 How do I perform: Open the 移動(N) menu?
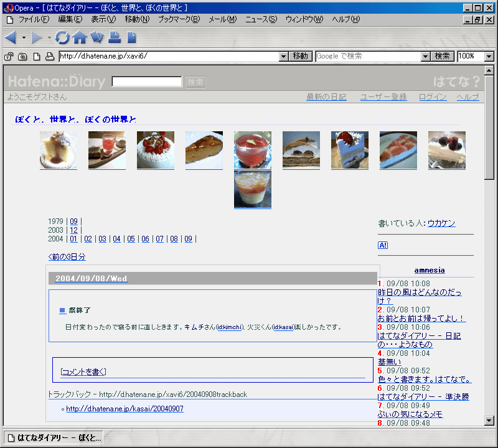click(x=137, y=19)
